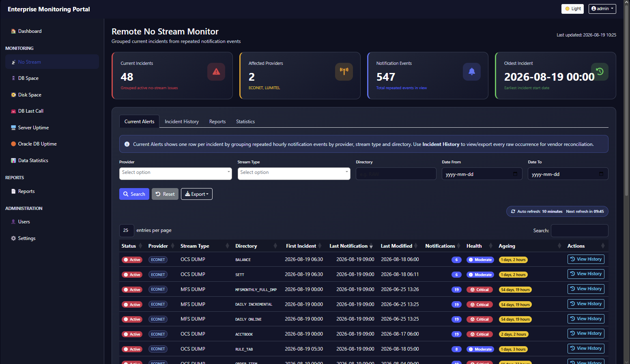Click the Data Statistics chart icon
Viewport: 630px width, 364px height.
pyautogui.click(x=13, y=161)
